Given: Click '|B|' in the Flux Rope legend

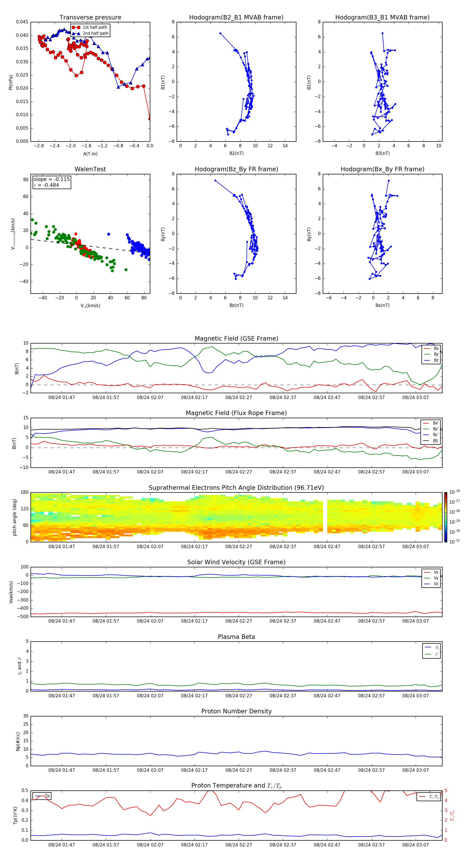Looking at the screenshot, I should [435, 441].
